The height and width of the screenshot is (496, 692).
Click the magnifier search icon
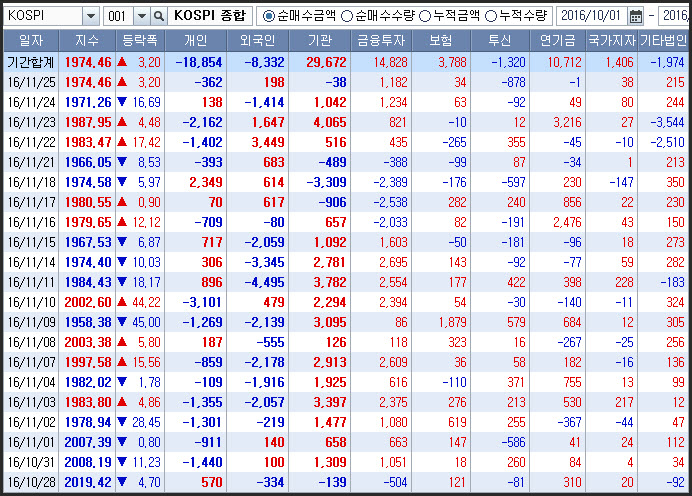[158, 16]
